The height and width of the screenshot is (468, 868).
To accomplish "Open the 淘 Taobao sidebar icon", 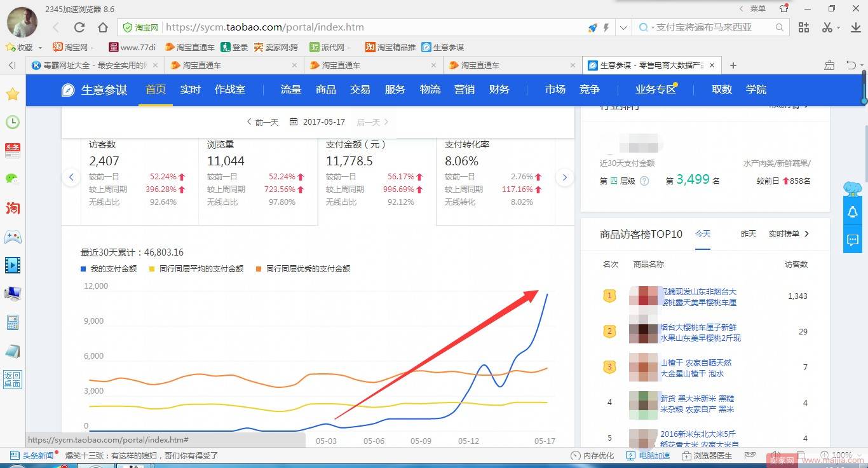I will 13,208.
